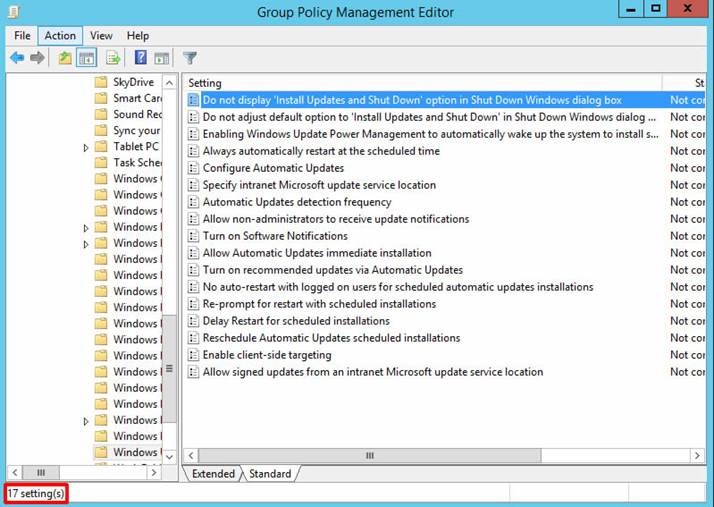Click the policy icon beside Configure Automatic Updates

click(194, 168)
